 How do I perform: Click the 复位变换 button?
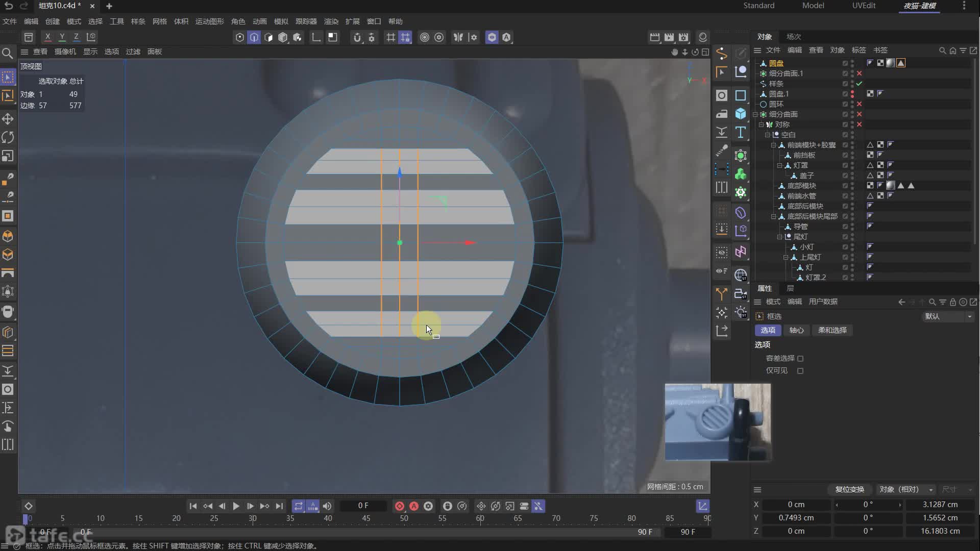[849, 489]
